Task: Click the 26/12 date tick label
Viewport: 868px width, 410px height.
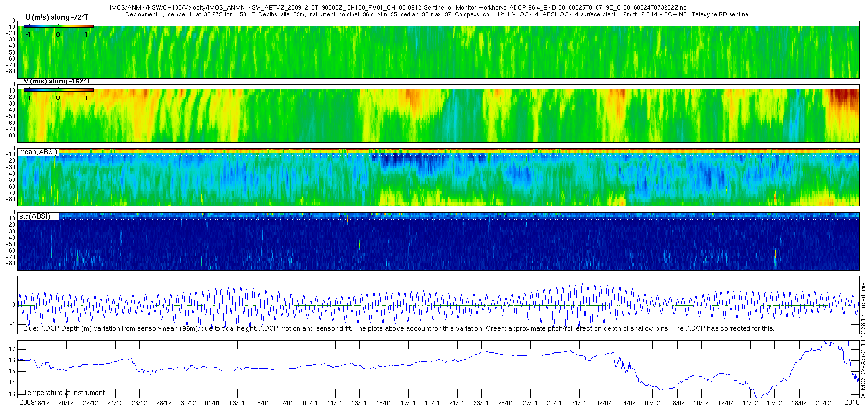Action: tap(139, 403)
